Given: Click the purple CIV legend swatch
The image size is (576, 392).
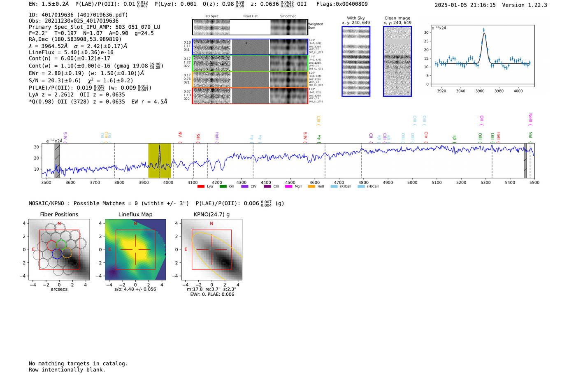Looking at the screenshot, I should pos(245,187).
